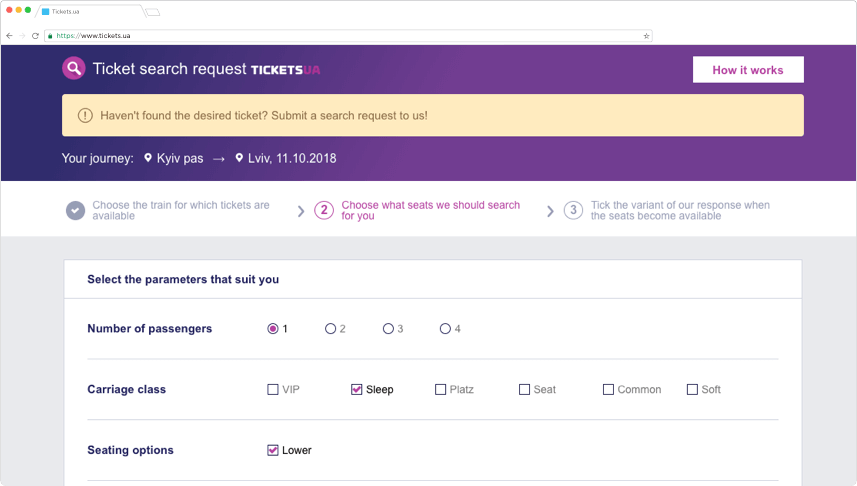Click the 'Number of passengers' label
This screenshot has height=486, width=857.
[x=150, y=329]
